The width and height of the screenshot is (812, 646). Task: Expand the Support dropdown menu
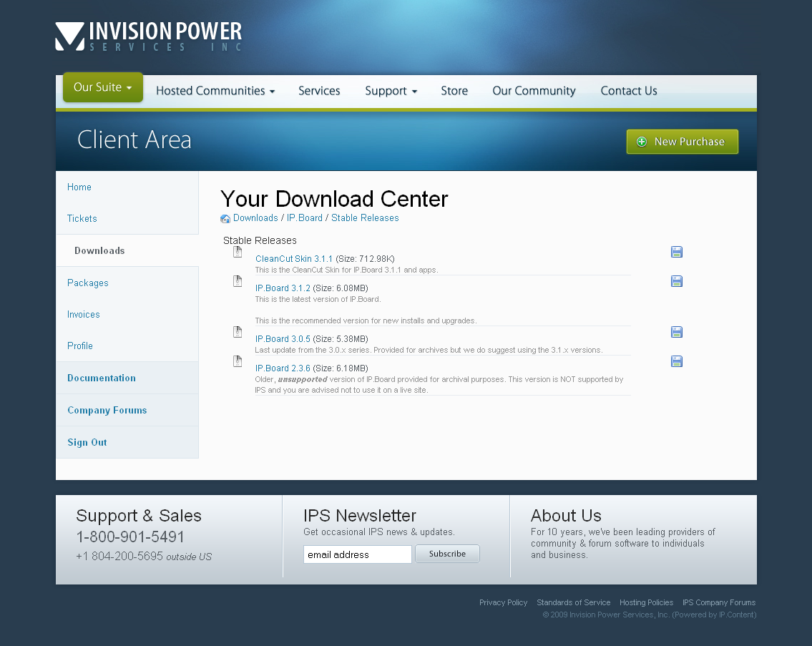click(x=391, y=91)
